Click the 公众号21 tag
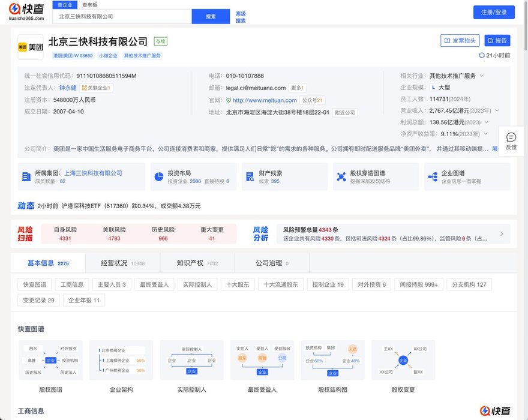The height and width of the screenshot is (420, 528). (312, 100)
